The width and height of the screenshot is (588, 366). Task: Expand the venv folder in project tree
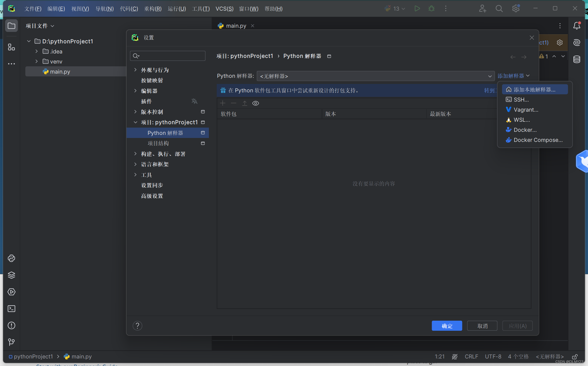tap(37, 61)
